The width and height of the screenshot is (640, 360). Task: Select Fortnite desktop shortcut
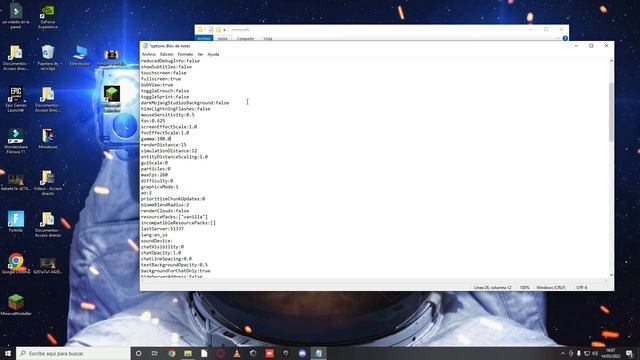click(x=16, y=222)
